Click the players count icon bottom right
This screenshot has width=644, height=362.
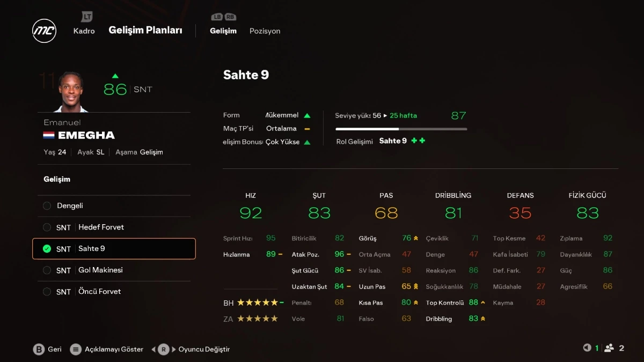coord(609,348)
